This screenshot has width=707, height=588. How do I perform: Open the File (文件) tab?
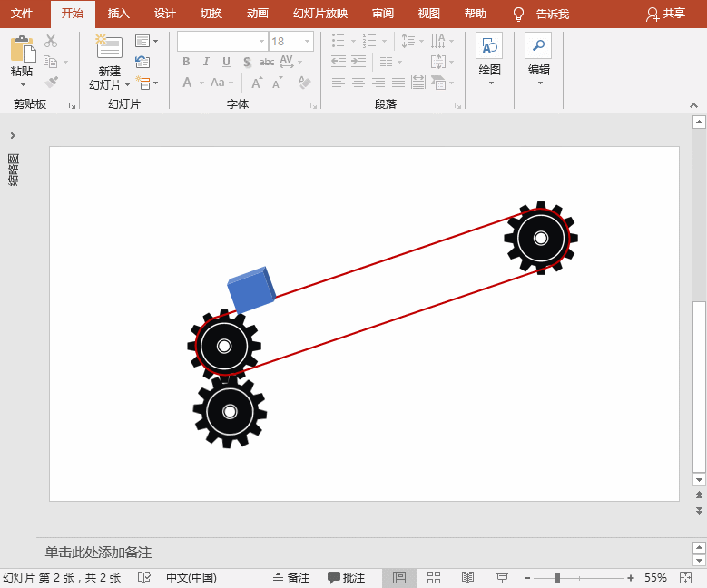pyautogui.click(x=22, y=14)
